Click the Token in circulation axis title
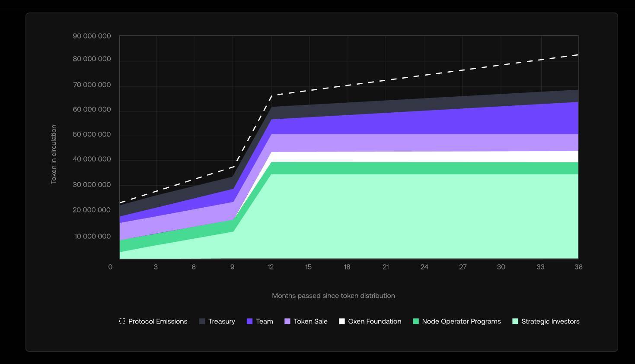The width and height of the screenshot is (635, 364). [x=54, y=154]
